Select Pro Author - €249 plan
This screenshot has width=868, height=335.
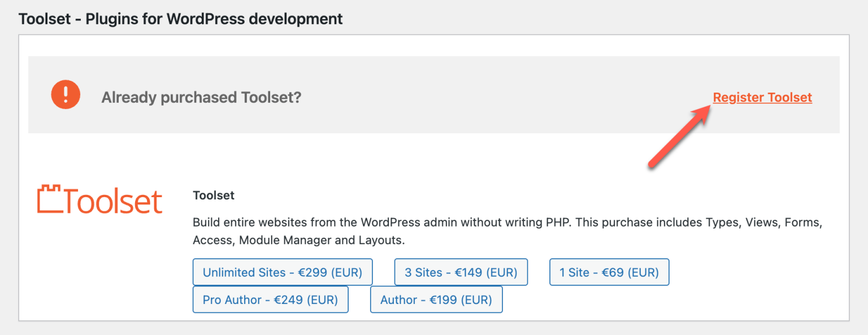coord(270,299)
